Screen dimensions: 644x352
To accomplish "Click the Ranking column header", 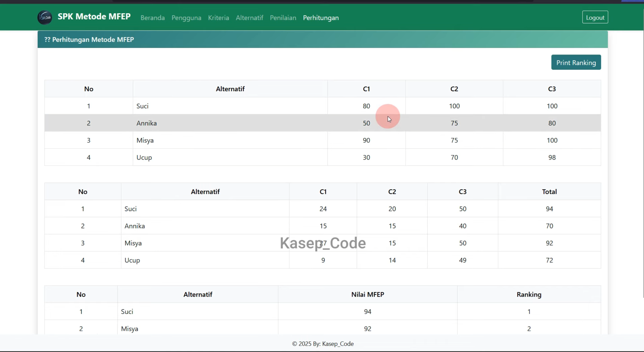I will [x=529, y=294].
